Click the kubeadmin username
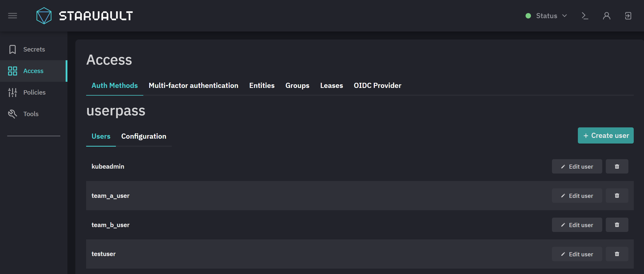The image size is (644, 274). pos(108,167)
